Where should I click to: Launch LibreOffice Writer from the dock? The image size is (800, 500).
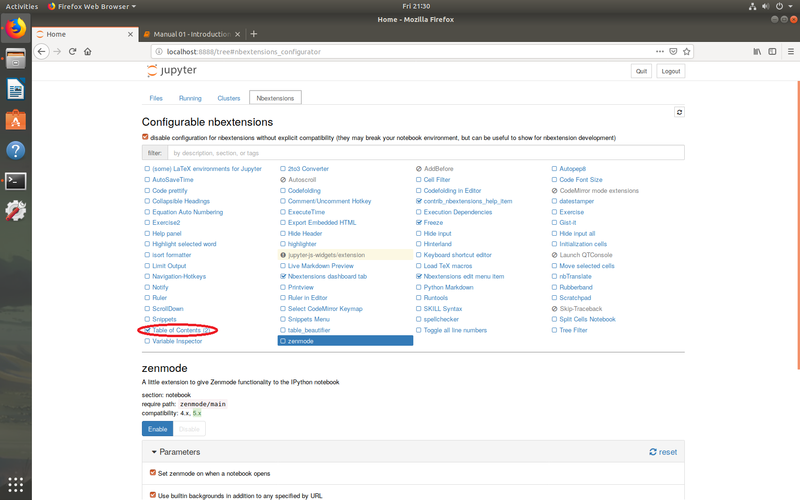pos(16,90)
